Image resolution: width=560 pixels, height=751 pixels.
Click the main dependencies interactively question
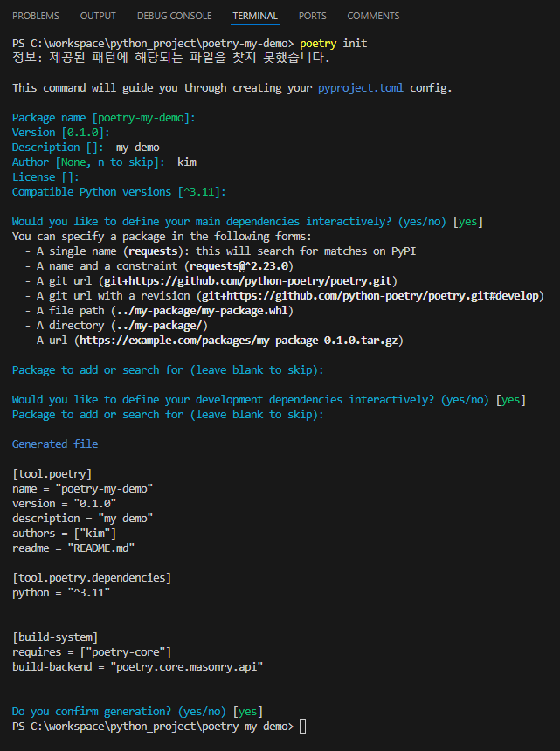point(247,222)
